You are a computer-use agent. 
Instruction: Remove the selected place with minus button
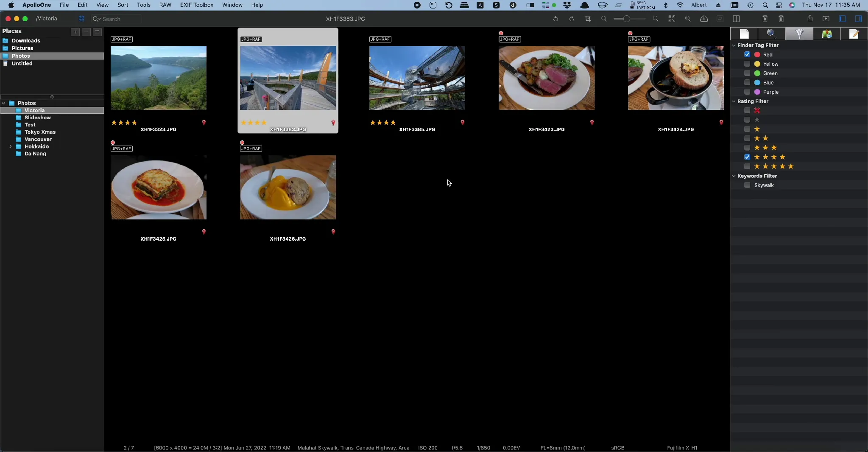point(86,32)
